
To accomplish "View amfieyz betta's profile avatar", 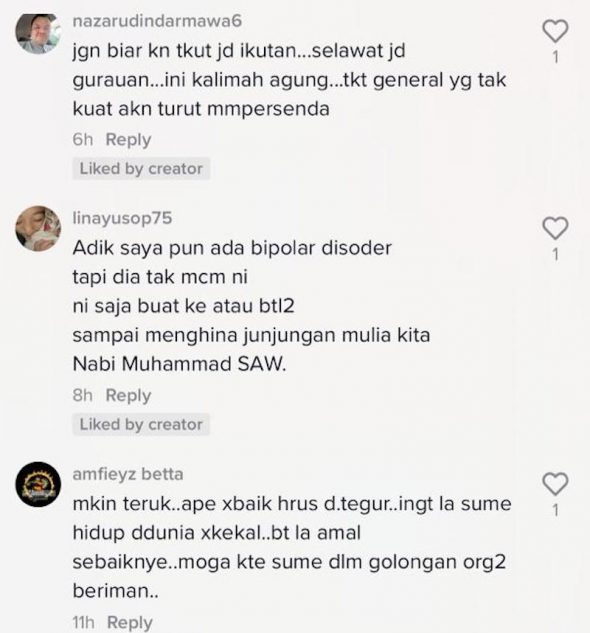I will (38, 484).
